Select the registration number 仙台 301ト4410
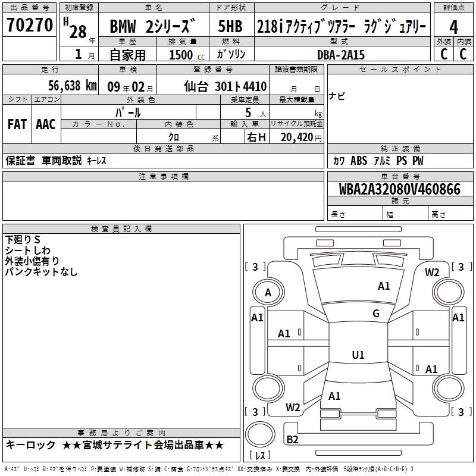476x476 pixels. click(226, 86)
